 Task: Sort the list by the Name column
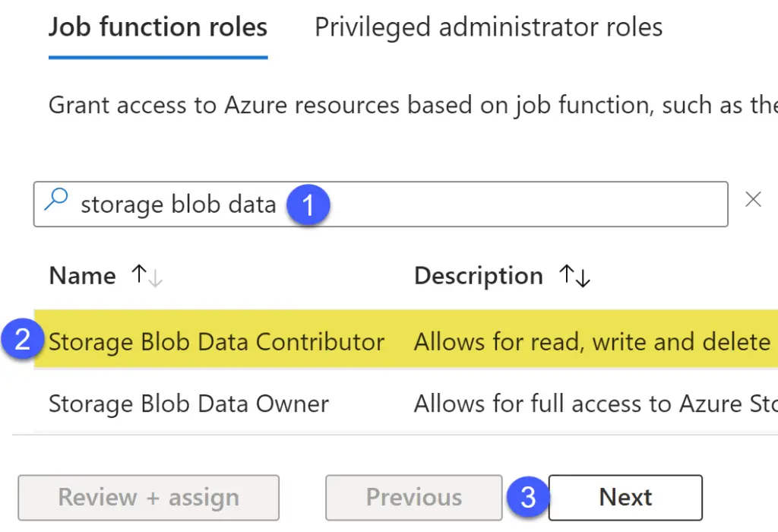[x=82, y=276]
